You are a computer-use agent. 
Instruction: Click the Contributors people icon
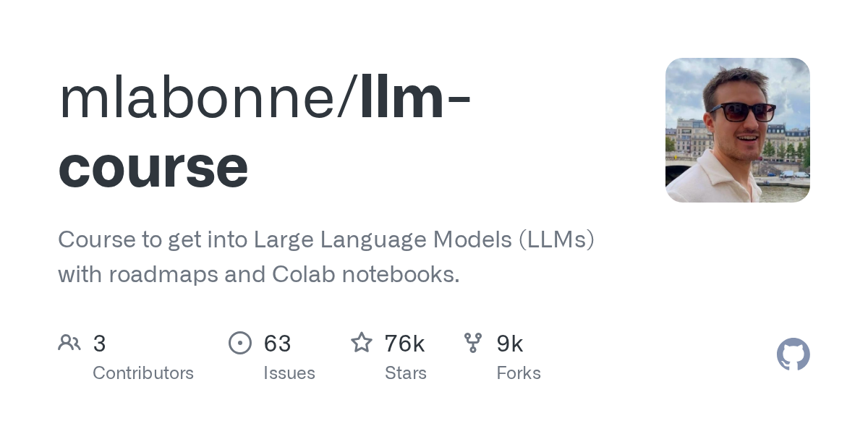point(69,343)
